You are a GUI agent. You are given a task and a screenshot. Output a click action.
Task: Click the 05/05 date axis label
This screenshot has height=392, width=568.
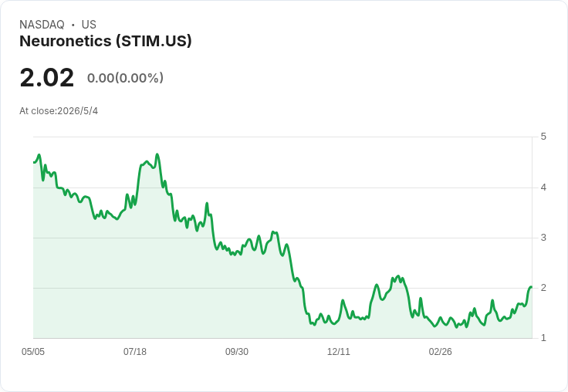point(33,351)
